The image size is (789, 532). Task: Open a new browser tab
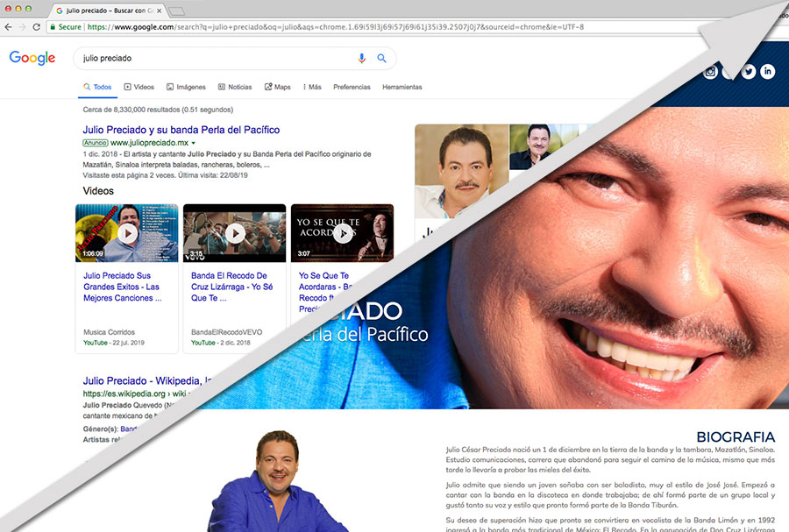tap(176, 11)
